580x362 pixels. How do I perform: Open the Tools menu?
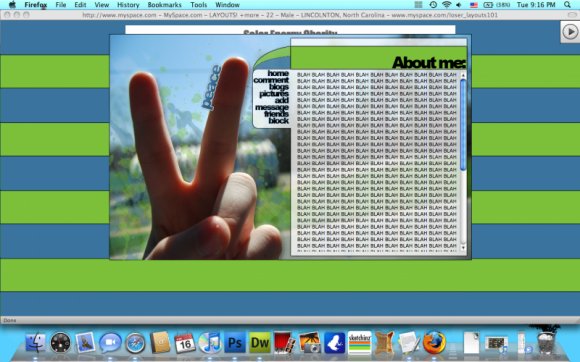[x=199, y=5]
